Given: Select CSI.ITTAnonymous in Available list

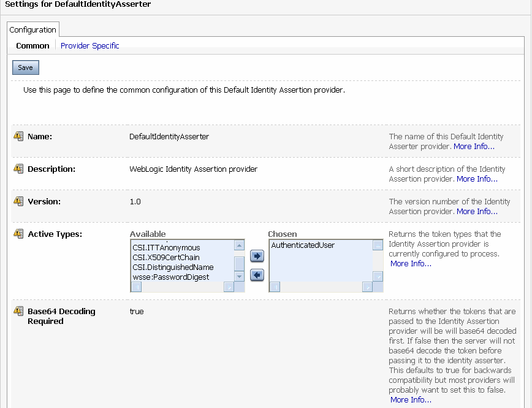Looking at the screenshot, I should tap(166, 248).
